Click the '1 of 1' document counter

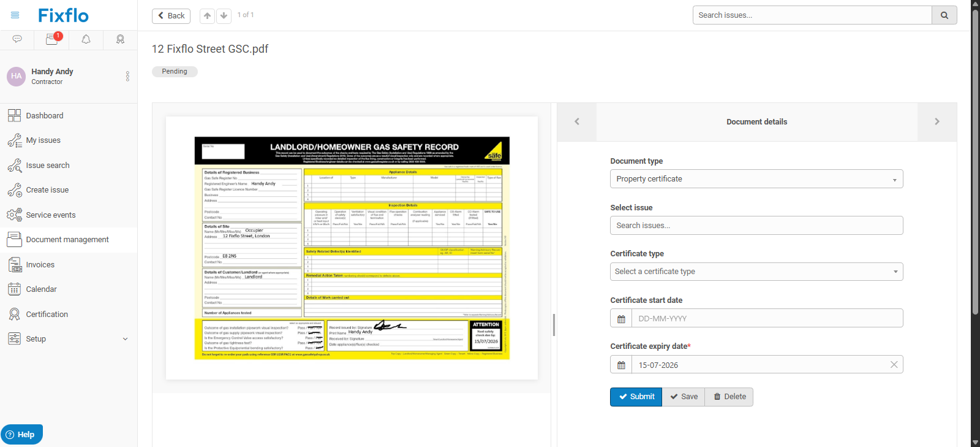coord(246,15)
